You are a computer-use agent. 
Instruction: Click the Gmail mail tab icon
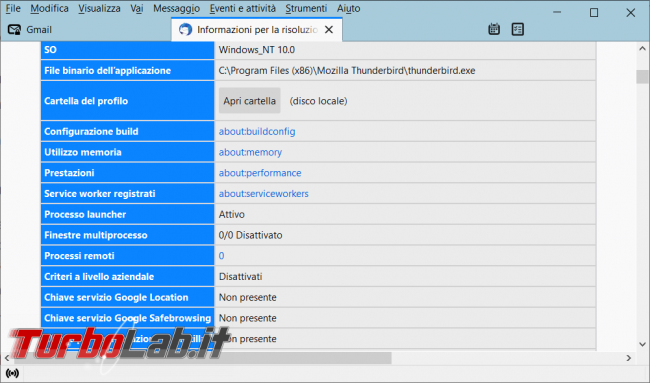[x=15, y=30]
